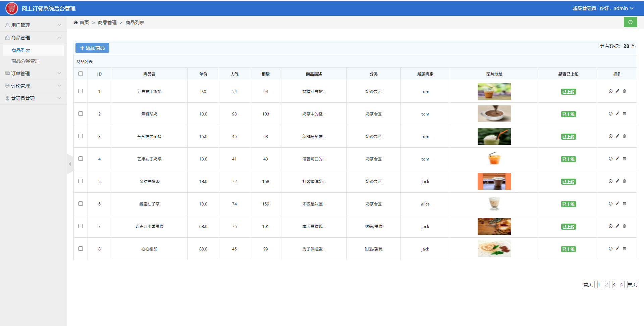644x326 pixels.
Task: Edit 金桔柠檬茶 with the pencil icon
Action: tap(617, 181)
